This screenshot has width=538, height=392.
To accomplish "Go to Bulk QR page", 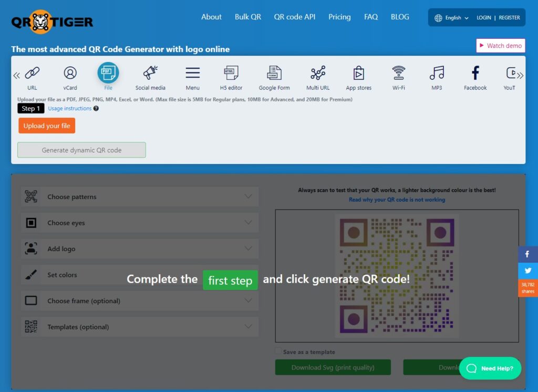I will point(248,17).
